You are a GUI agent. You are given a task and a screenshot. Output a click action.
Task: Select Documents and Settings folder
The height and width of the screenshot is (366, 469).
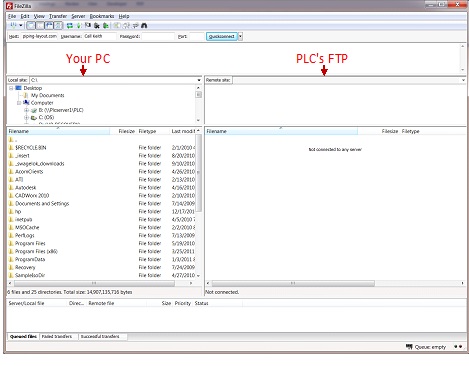coord(42,204)
